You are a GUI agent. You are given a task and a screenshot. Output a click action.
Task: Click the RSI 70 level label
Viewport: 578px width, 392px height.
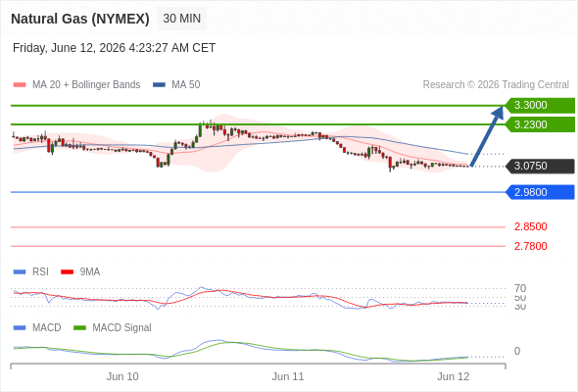coord(520,288)
